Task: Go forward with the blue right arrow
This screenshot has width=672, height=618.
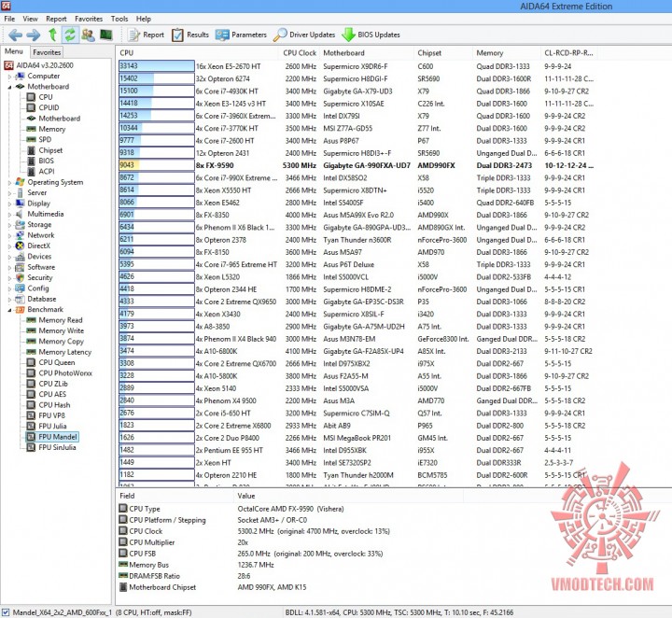Action: [33, 35]
